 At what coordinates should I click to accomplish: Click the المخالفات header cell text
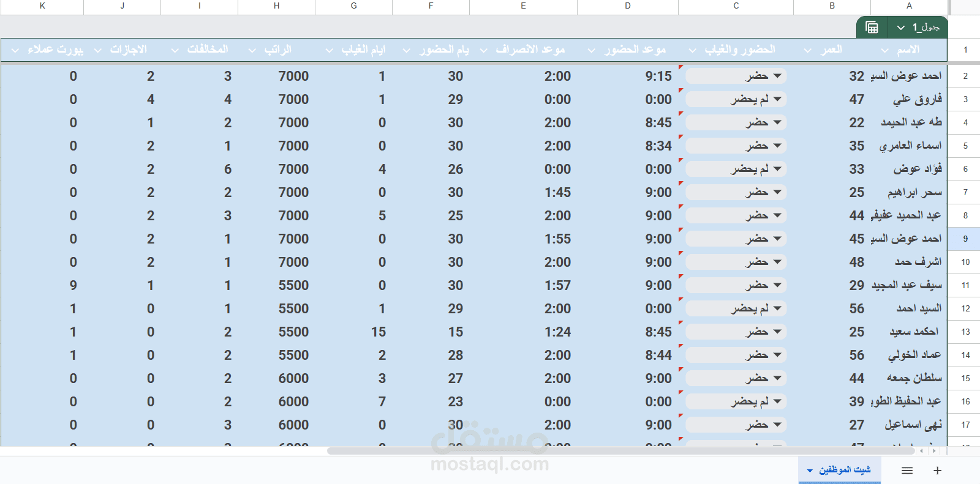[208, 50]
